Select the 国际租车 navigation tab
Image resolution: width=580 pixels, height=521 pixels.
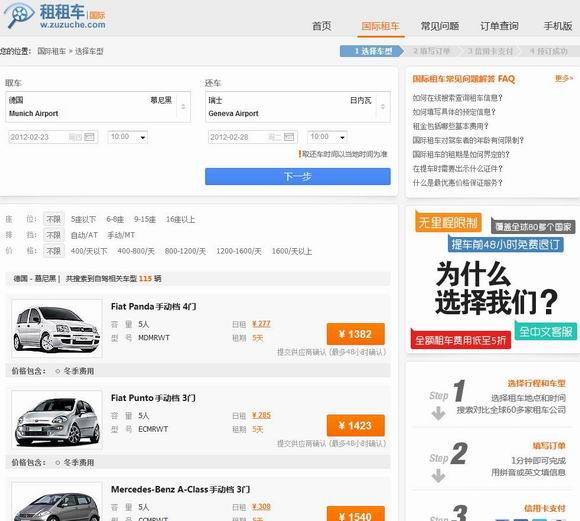click(381, 26)
